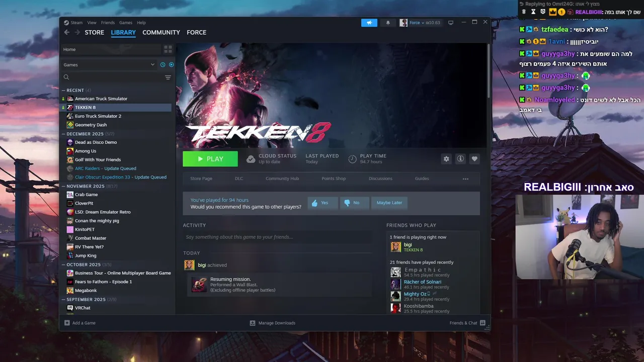Collapse the NOVEMBER 2025 category
Image resolution: width=644 pixels, height=362 pixels.
[x=63, y=186]
